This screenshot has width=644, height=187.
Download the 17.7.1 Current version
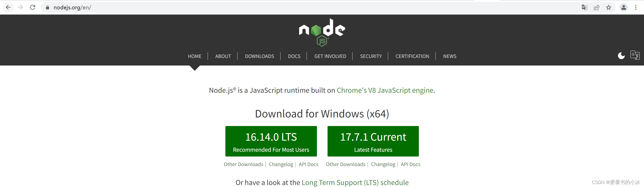373,141
